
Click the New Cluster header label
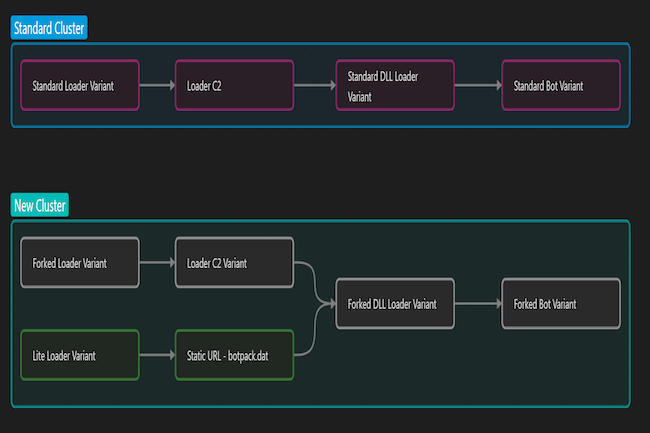[40, 206]
